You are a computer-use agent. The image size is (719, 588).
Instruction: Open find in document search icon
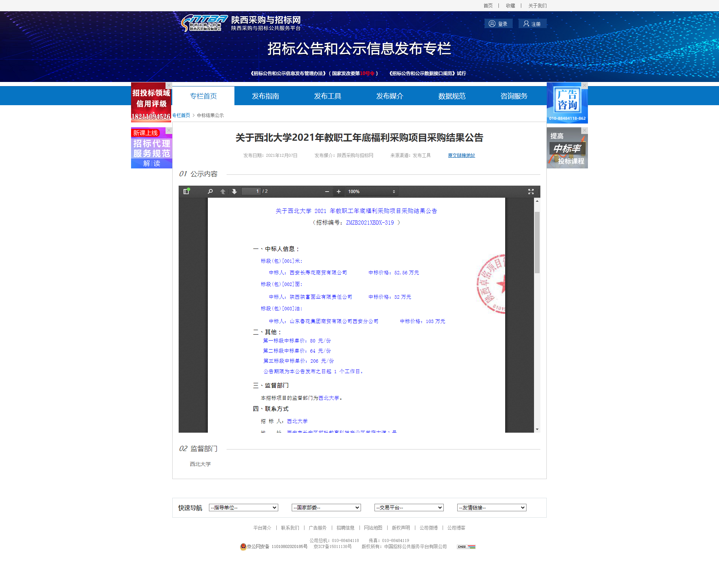click(210, 192)
